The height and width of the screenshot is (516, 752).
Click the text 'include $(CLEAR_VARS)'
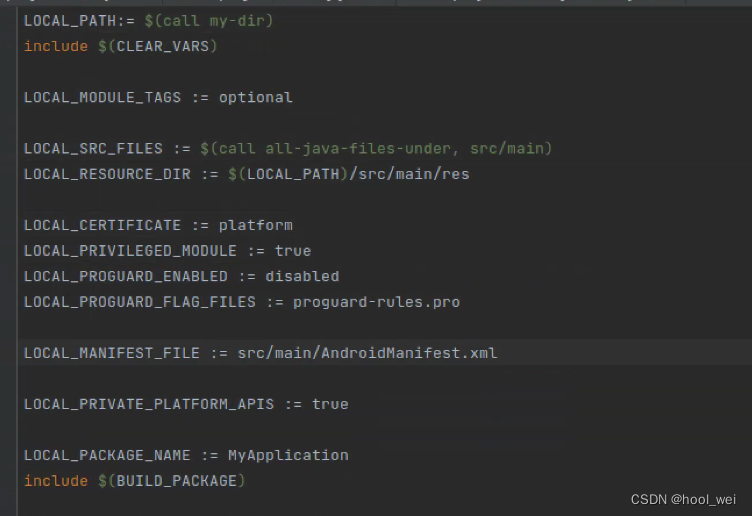click(x=120, y=47)
